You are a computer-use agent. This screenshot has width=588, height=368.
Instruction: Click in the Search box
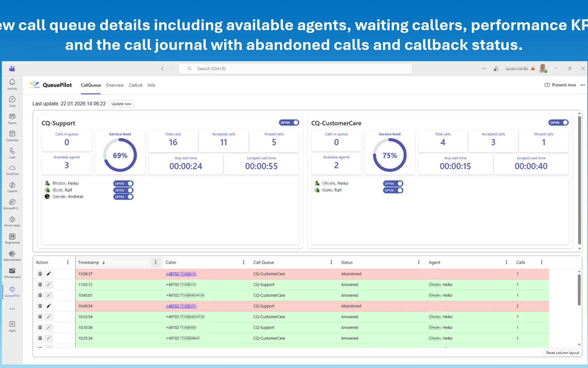(x=295, y=68)
